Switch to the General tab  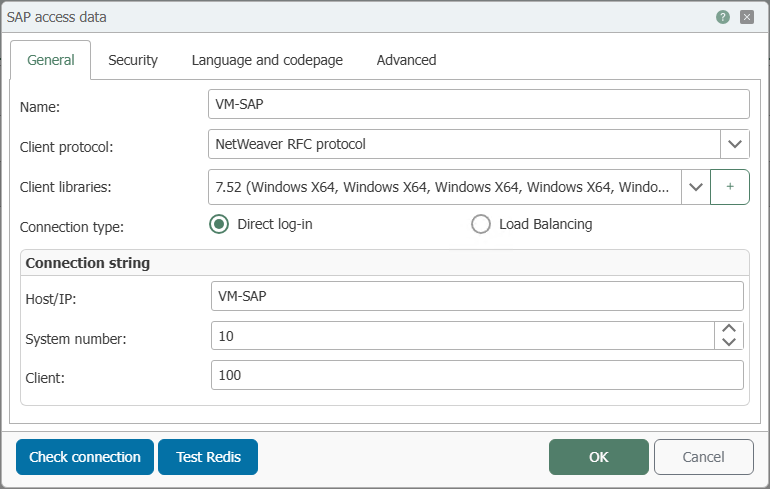[x=51, y=60]
